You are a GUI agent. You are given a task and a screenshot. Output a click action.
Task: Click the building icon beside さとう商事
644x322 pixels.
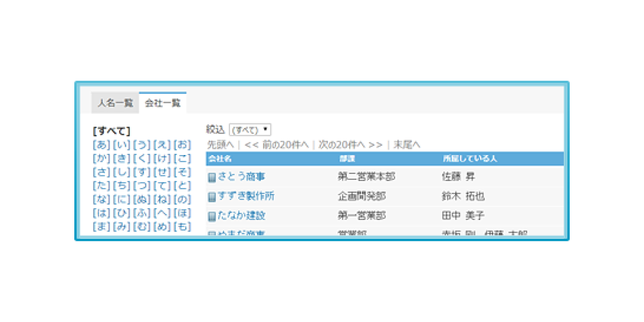click(212, 177)
